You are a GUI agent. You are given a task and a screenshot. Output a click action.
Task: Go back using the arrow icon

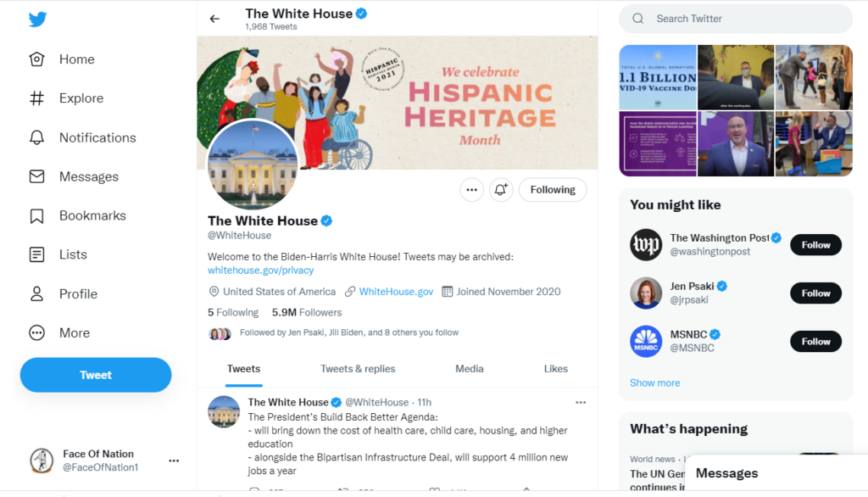tap(214, 19)
